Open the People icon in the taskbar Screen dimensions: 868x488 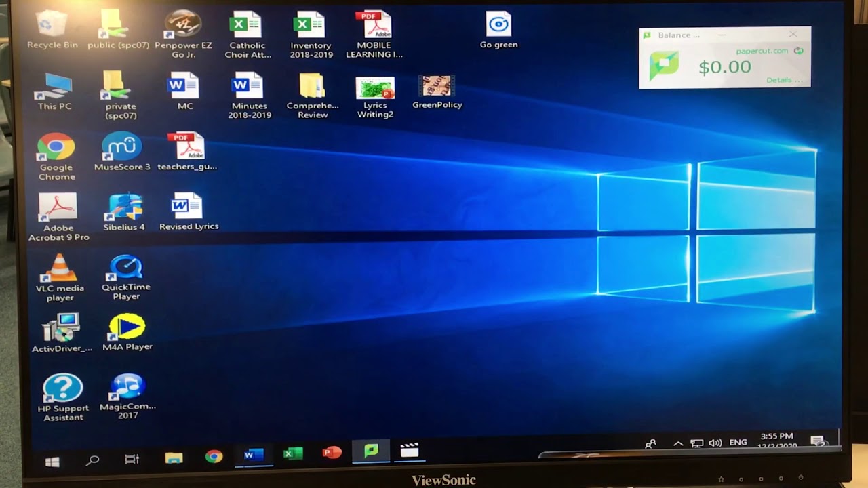pos(651,444)
